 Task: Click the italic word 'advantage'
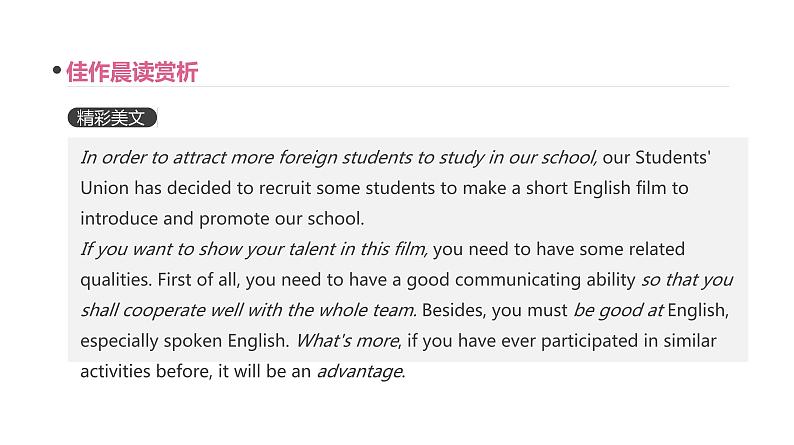(x=360, y=372)
